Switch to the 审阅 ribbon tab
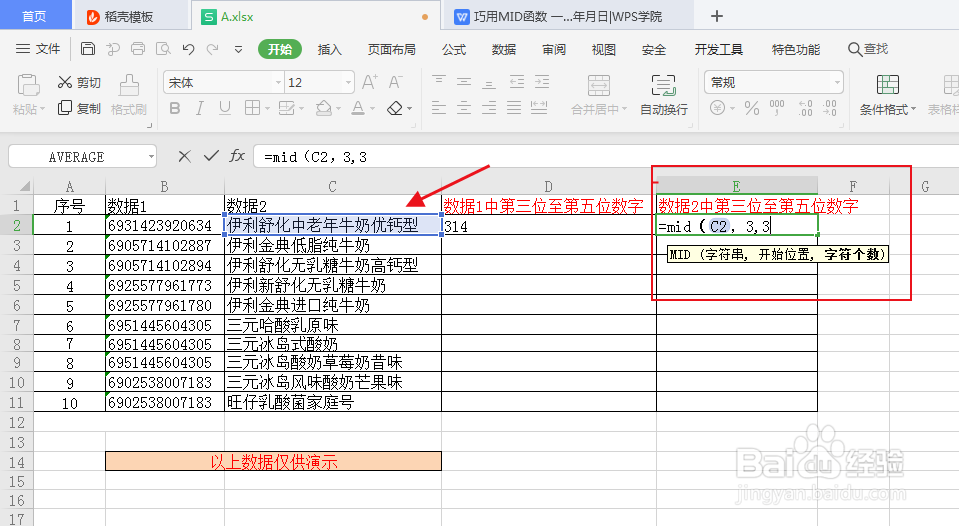 pyautogui.click(x=554, y=50)
